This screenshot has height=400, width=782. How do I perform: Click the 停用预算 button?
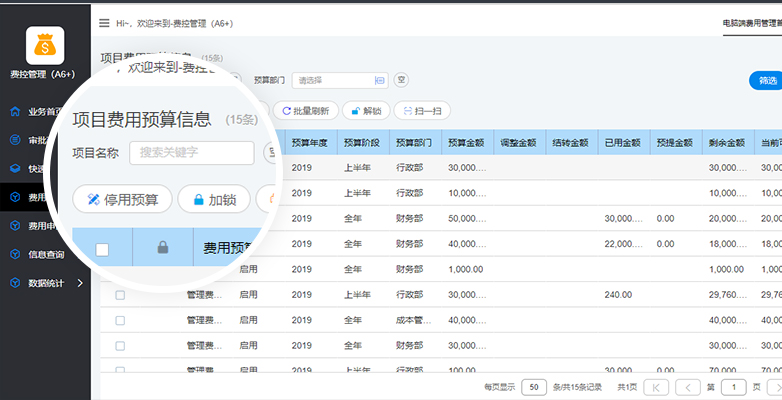coord(122,200)
